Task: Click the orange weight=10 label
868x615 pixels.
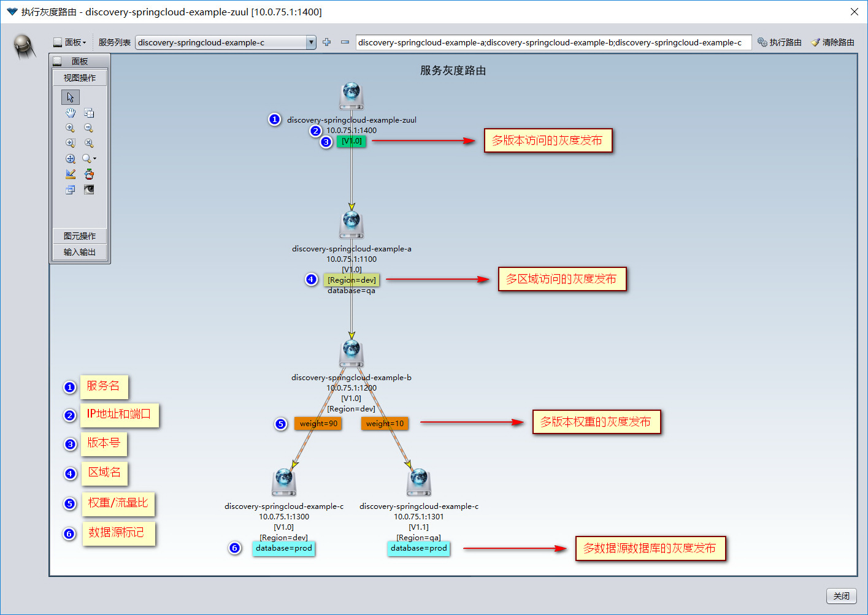Action: coord(385,424)
